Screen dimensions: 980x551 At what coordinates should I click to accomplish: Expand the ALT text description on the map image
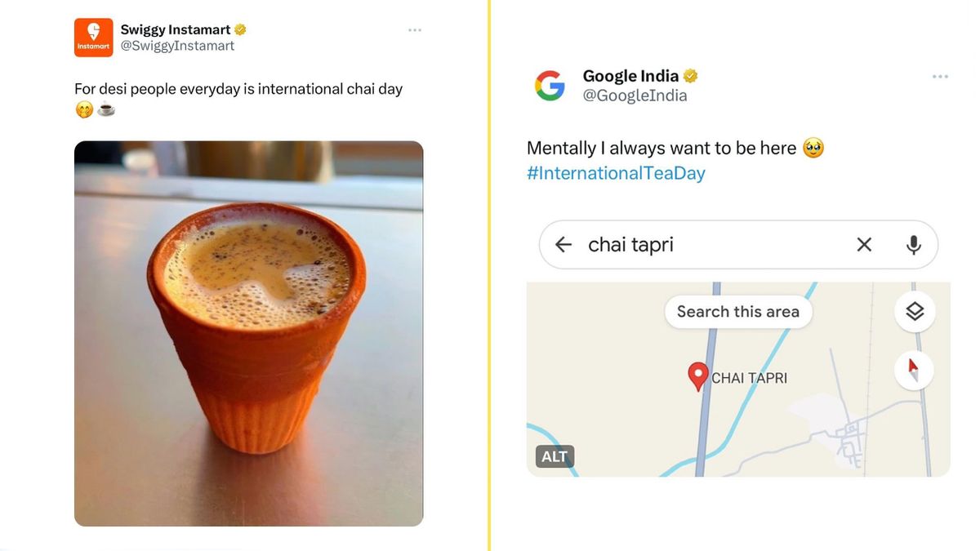point(555,457)
